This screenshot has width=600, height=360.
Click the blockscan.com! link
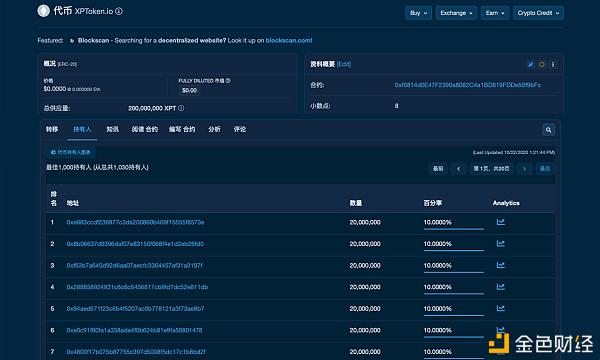(x=289, y=41)
